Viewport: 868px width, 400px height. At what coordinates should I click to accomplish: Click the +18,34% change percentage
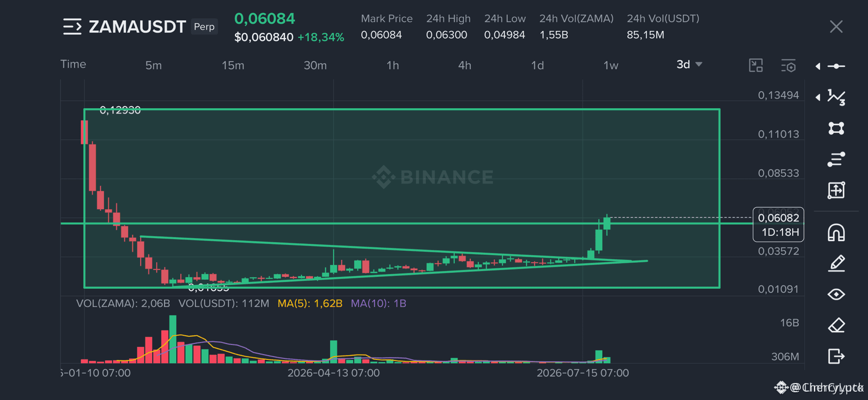pyautogui.click(x=321, y=37)
